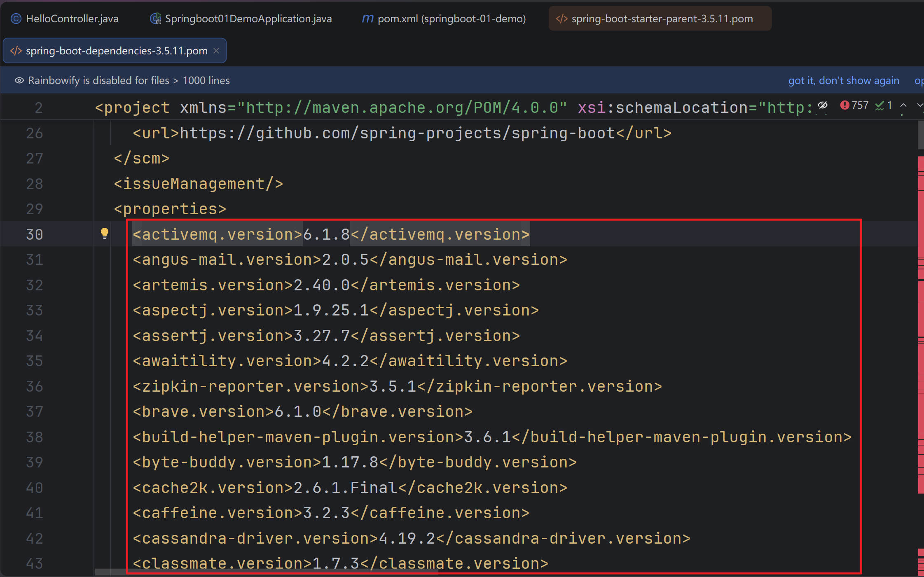Screen dimensions: 924x577
Task: Open the pom.xml (springboot-01-demo) tab
Action: point(451,19)
